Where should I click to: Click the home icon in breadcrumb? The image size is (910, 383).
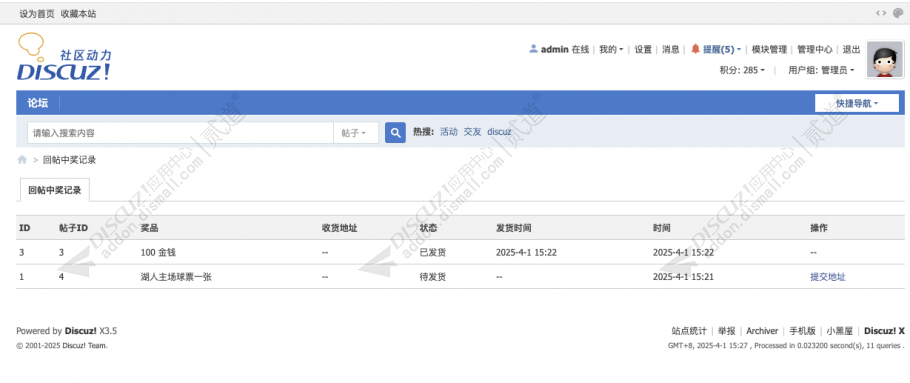click(22, 160)
